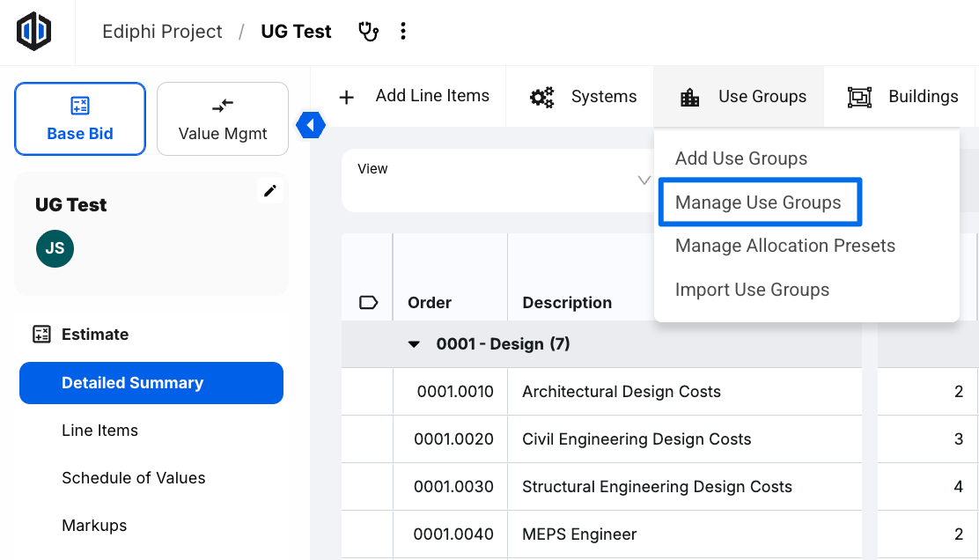Select Manage Use Groups menu item
Viewport: 979px width, 560px height.
758,203
